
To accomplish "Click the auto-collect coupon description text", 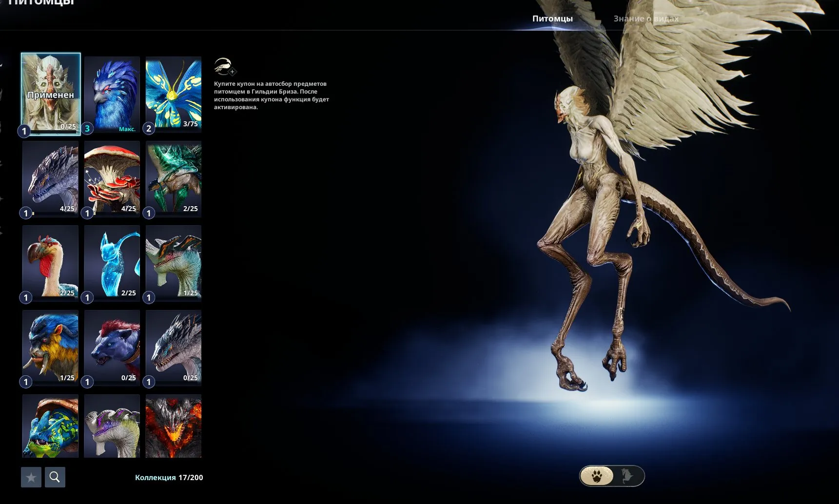I will 272,96.
